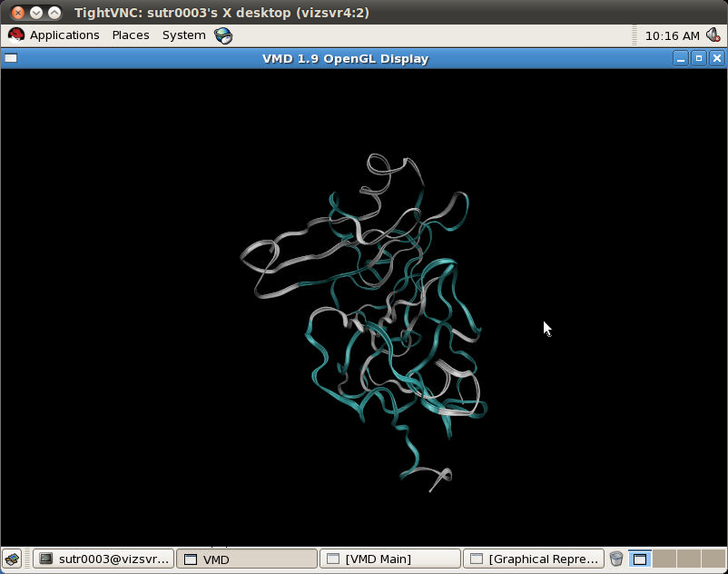Click the 10:16 AM clock
Viewport: 728px width, 574px height.
[x=672, y=35]
